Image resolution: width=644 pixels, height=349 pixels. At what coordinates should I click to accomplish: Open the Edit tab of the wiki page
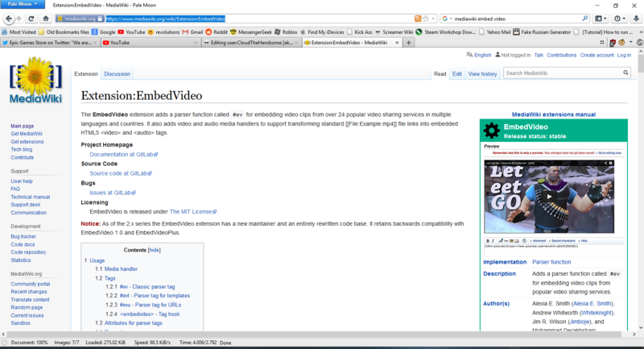tap(457, 74)
